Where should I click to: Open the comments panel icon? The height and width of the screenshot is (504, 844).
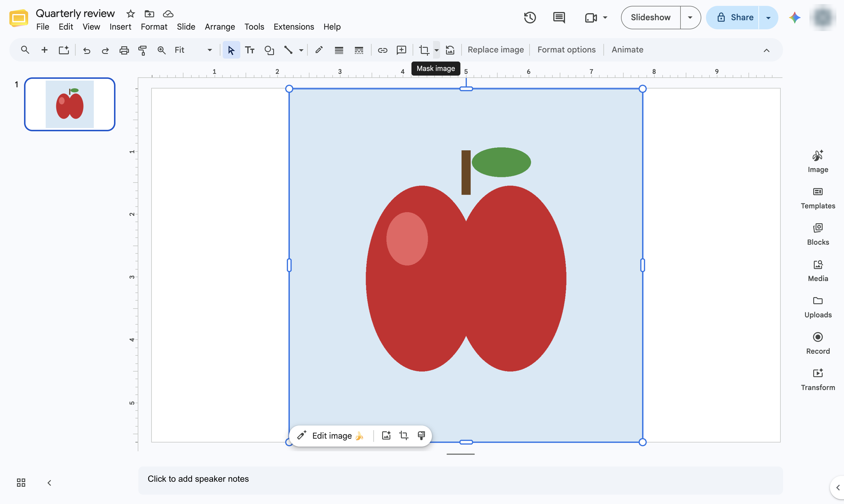(x=559, y=17)
